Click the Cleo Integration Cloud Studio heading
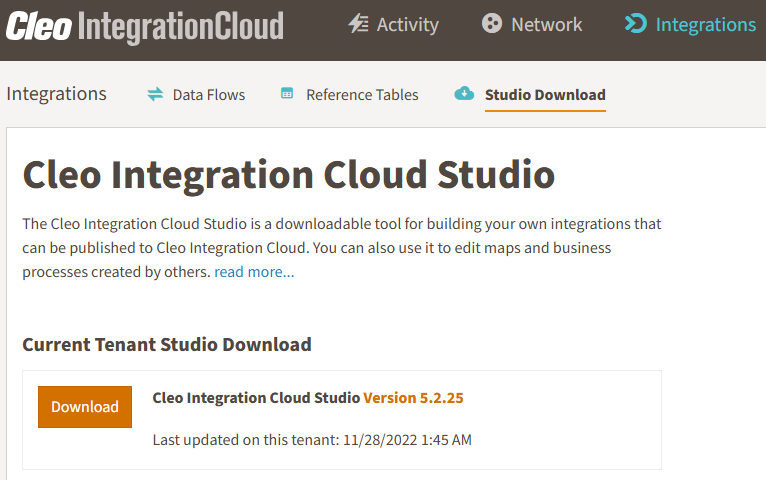The height and width of the screenshot is (480, 766). coord(289,175)
